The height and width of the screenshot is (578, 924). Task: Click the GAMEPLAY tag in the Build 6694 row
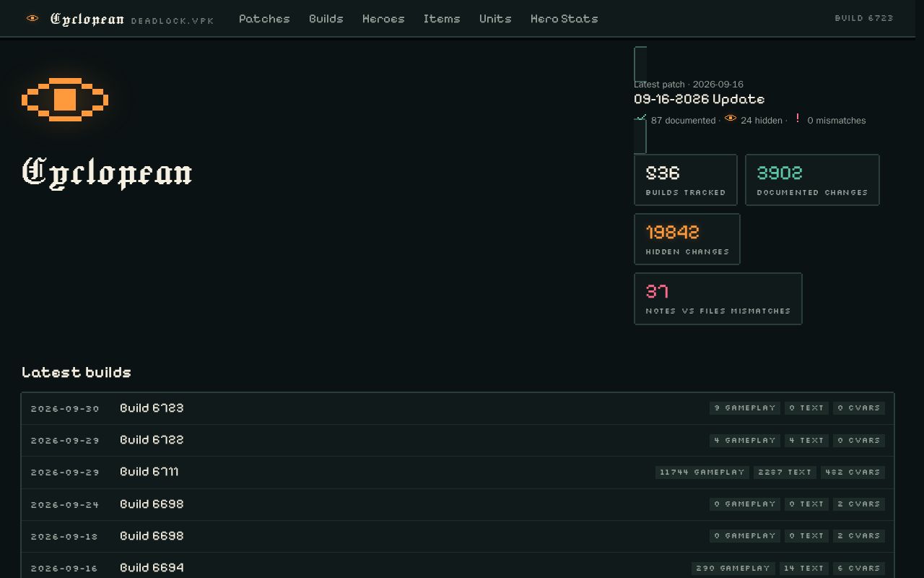pyautogui.click(x=733, y=569)
